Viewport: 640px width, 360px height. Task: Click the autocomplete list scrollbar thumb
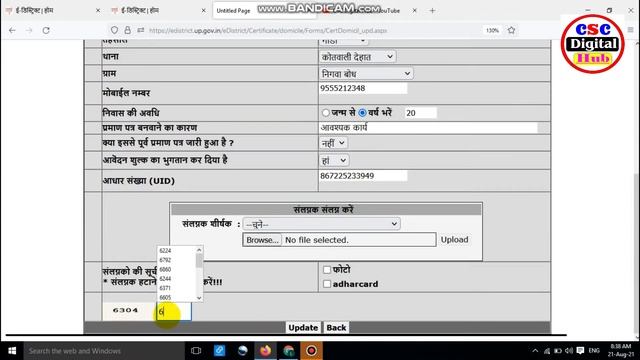(x=199, y=261)
